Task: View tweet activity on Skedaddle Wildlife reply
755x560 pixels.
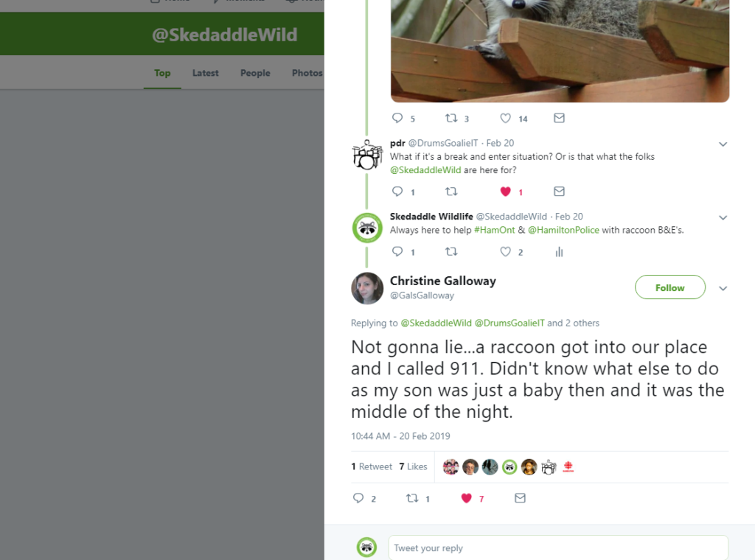Action: pos(559,251)
